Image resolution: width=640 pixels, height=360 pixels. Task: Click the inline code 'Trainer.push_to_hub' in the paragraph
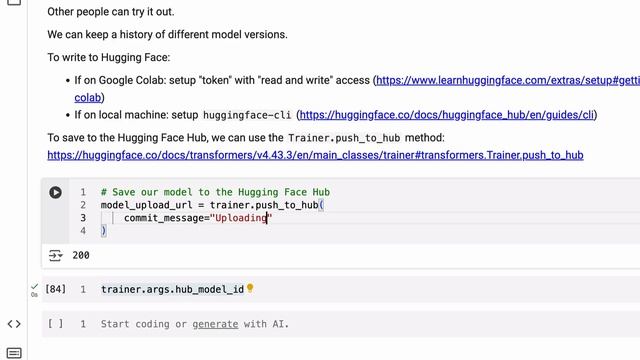pyautogui.click(x=344, y=138)
